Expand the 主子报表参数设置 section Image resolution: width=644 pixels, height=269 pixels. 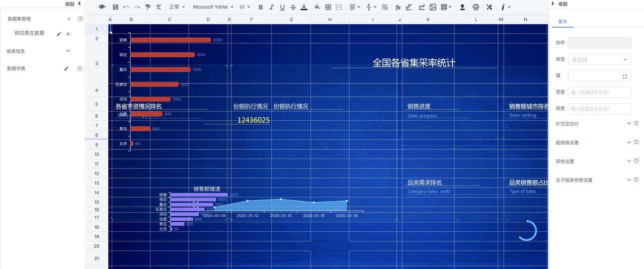pyautogui.click(x=629, y=180)
